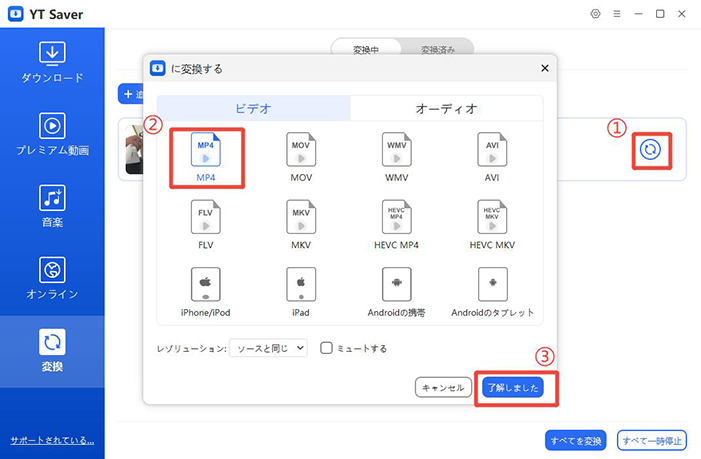Enable the ミュートする checkbox
Image resolution: width=701 pixels, height=459 pixels.
[x=326, y=348]
